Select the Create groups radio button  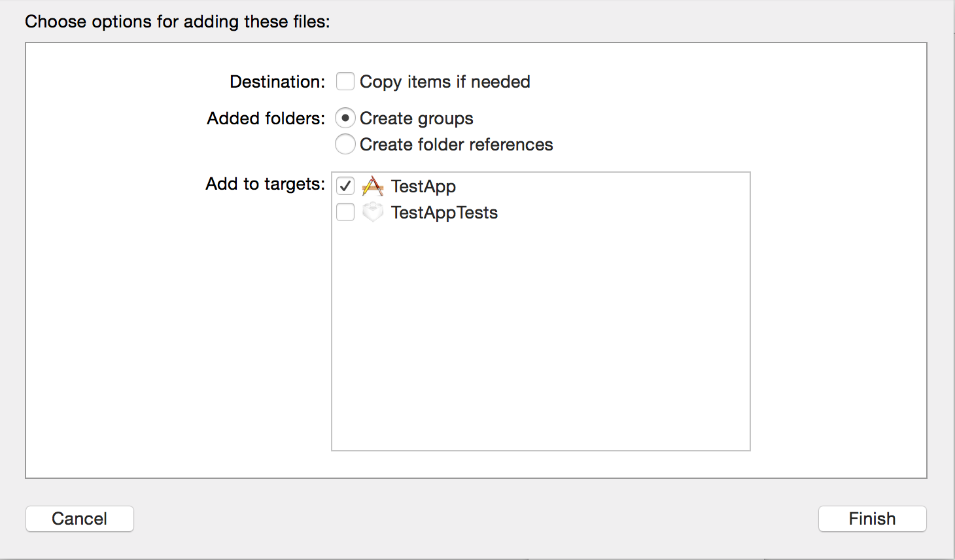pyautogui.click(x=345, y=118)
